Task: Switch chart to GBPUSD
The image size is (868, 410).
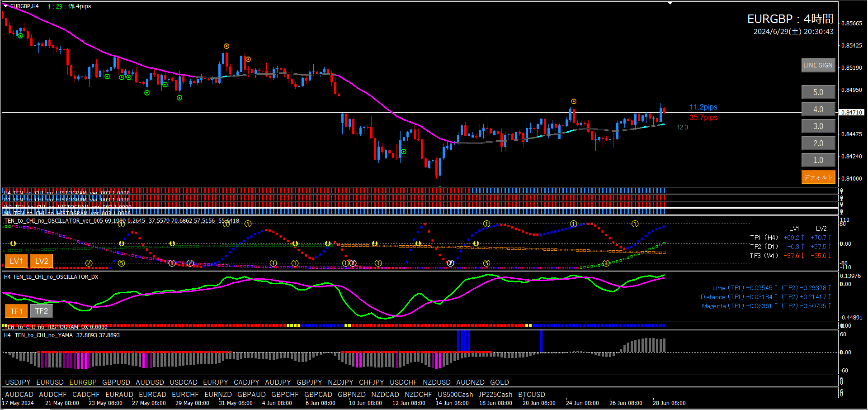Action: [116, 382]
